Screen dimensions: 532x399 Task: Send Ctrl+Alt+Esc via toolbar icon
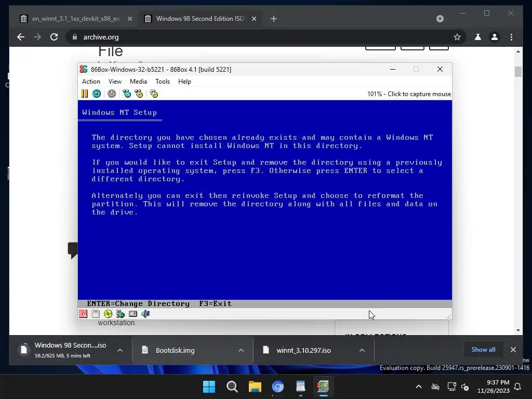pos(139,94)
